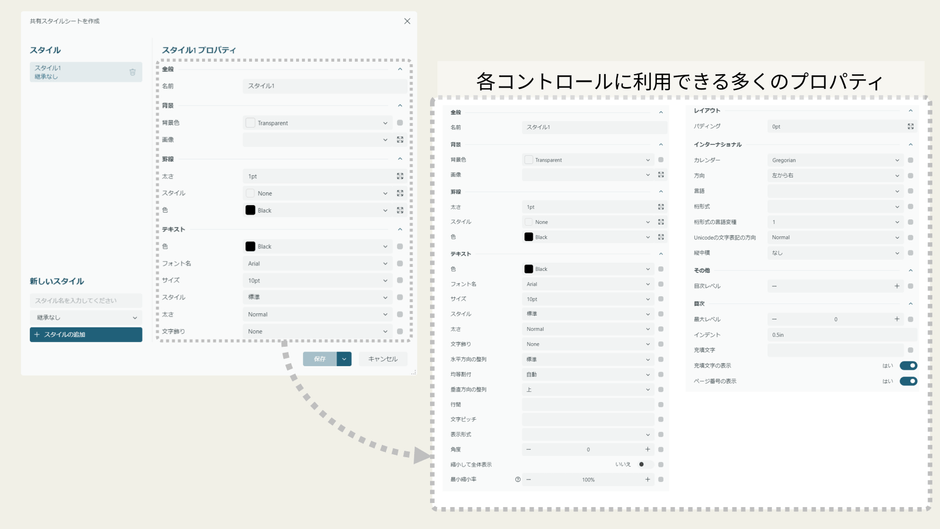940x529 pixels.
Task: Open the 継承なし dropdown under 新しいスタイル
Action: pyautogui.click(x=85, y=317)
